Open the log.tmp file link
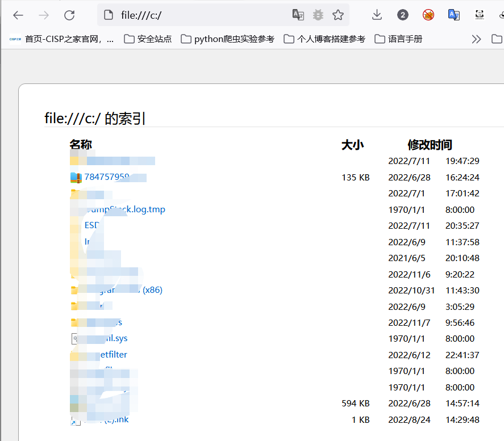This screenshot has height=441, width=504. tap(126, 209)
